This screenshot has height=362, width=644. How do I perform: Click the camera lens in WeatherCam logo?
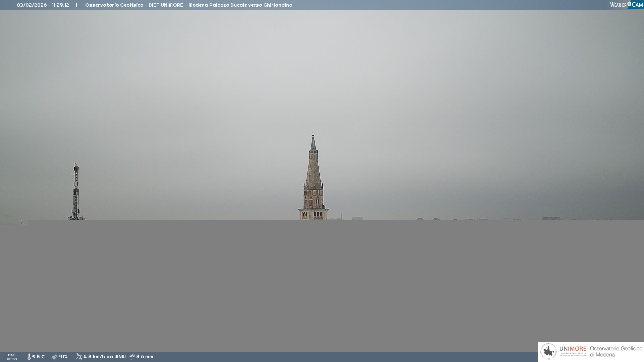pos(629,4)
